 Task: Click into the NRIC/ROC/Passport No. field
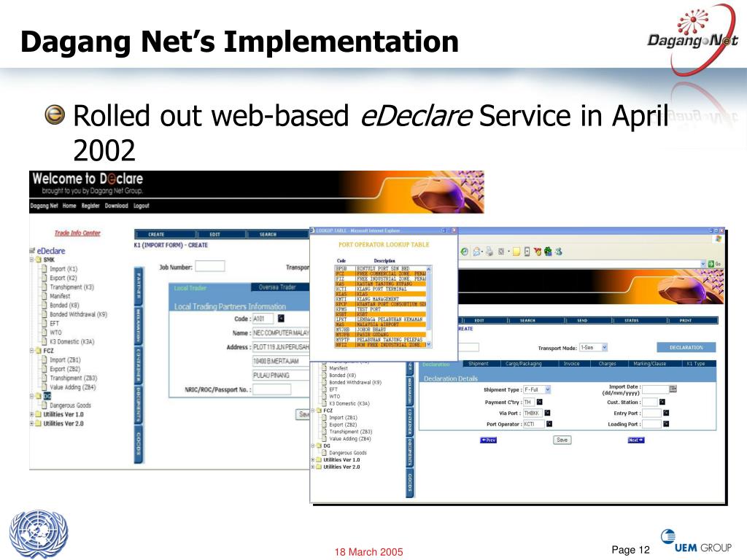271,389
